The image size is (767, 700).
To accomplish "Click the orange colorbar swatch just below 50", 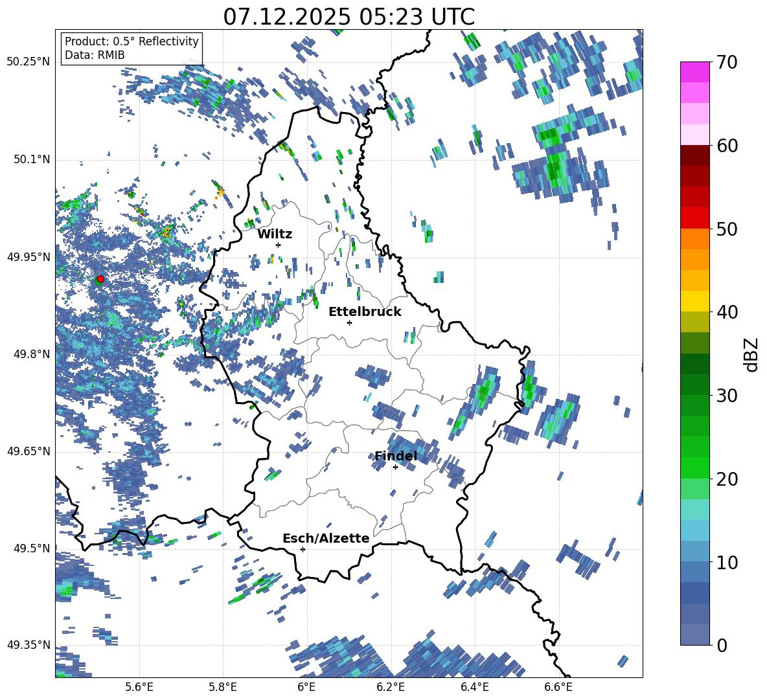I will pos(694,239).
